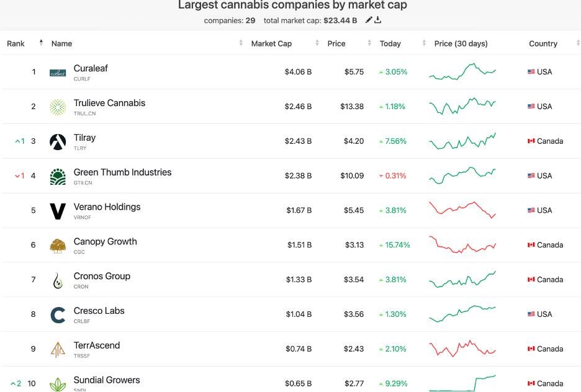
Task: Click the Tilray logo icon
Action: [x=58, y=142]
